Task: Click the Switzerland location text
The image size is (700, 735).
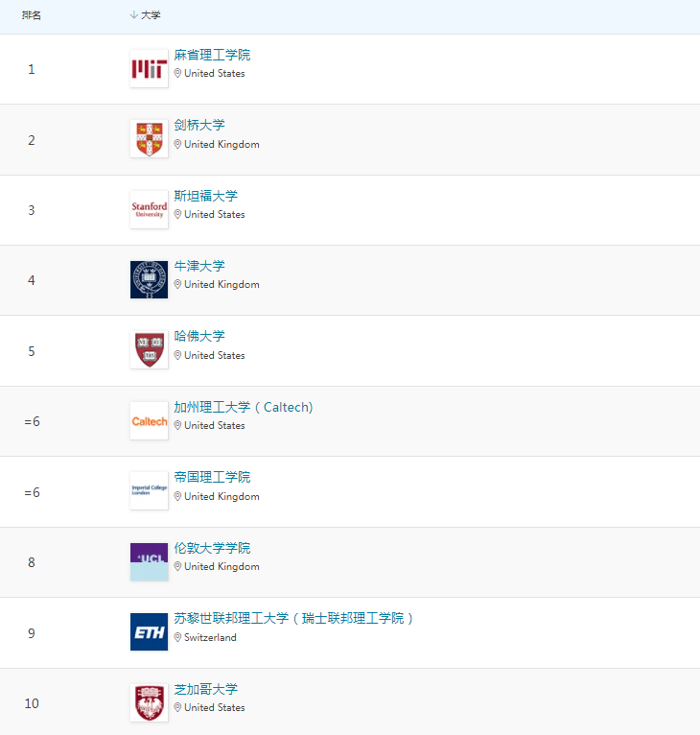Action: [210, 637]
